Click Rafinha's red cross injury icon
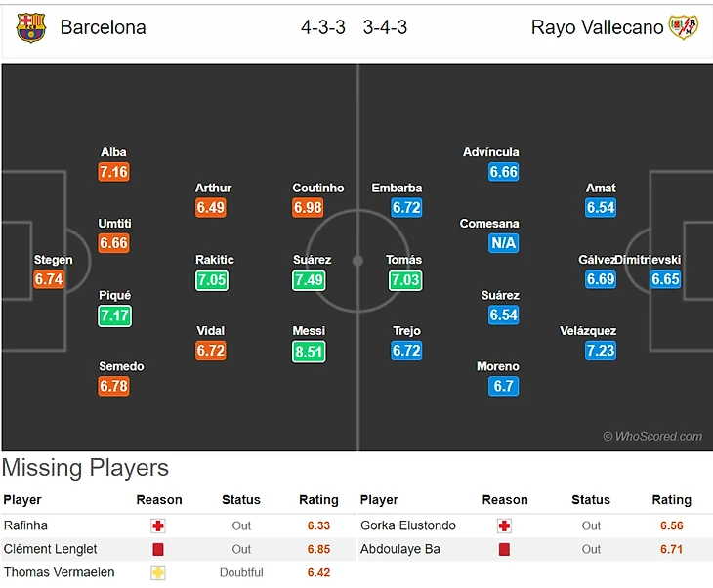The width and height of the screenshot is (713, 588). [x=158, y=525]
